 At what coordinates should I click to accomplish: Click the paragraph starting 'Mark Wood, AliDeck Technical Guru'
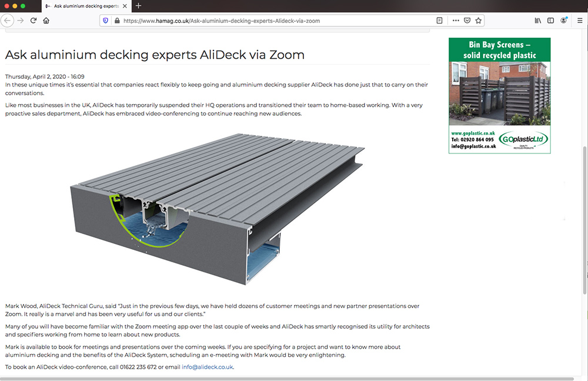click(x=212, y=310)
